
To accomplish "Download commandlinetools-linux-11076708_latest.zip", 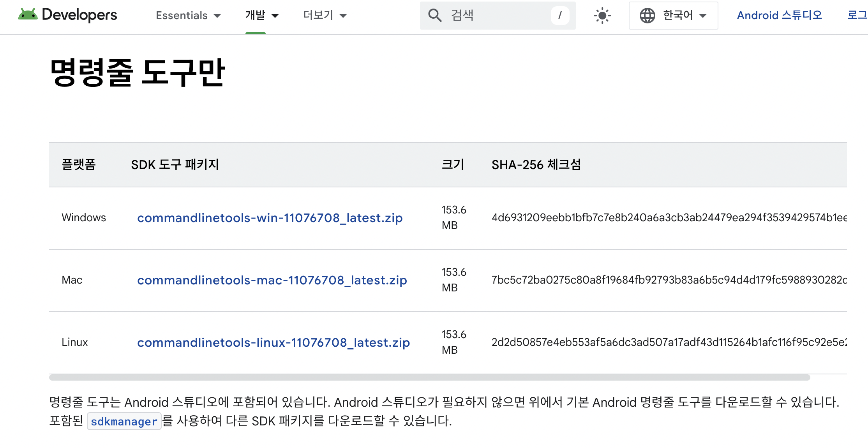I will click(273, 342).
